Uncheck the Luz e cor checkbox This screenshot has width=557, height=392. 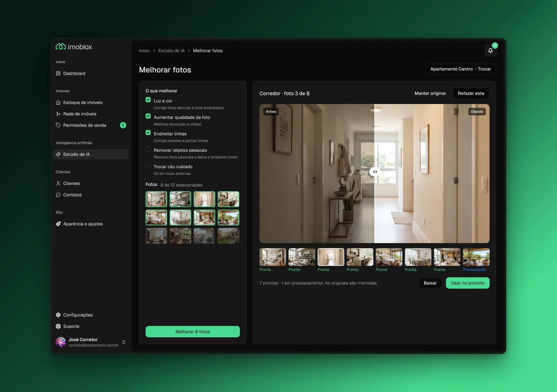(x=148, y=100)
